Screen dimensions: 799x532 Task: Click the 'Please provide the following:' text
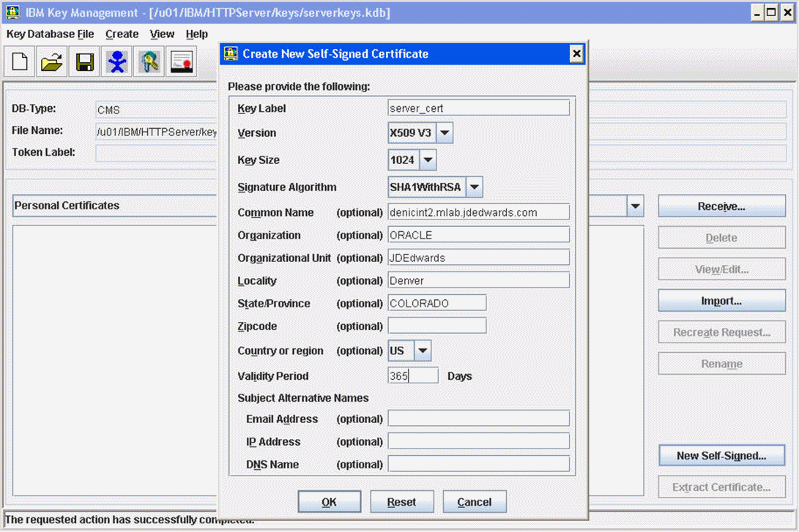[299, 86]
